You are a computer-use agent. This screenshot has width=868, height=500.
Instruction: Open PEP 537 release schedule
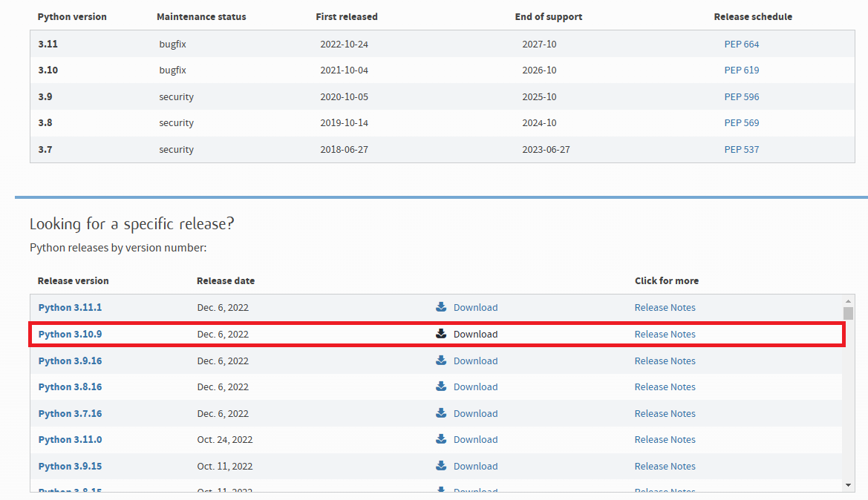click(x=741, y=149)
